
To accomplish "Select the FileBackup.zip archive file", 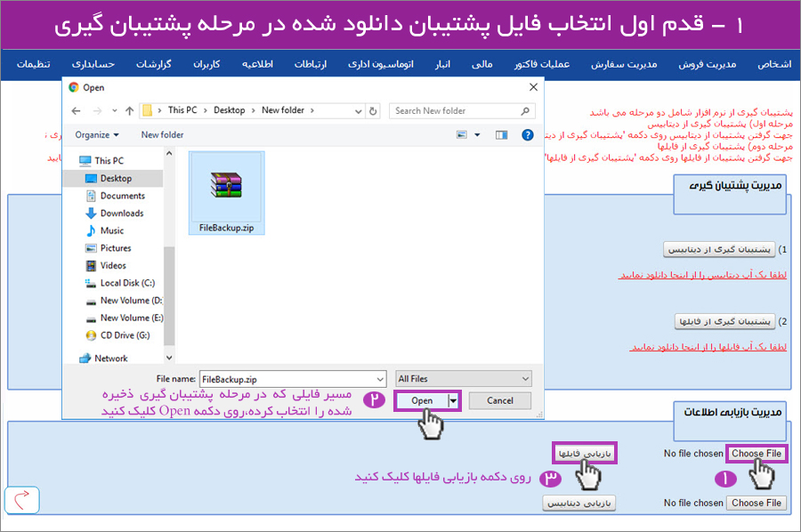I will click(x=227, y=193).
